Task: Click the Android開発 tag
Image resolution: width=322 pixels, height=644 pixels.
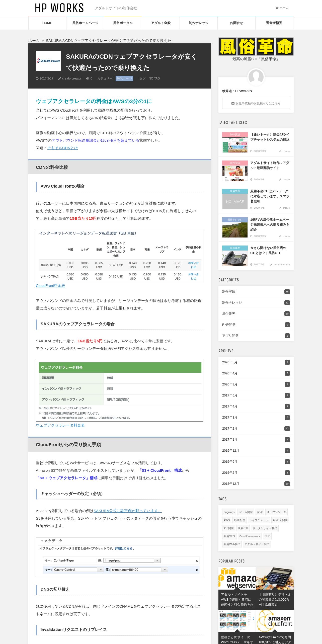Action: coord(280,520)
